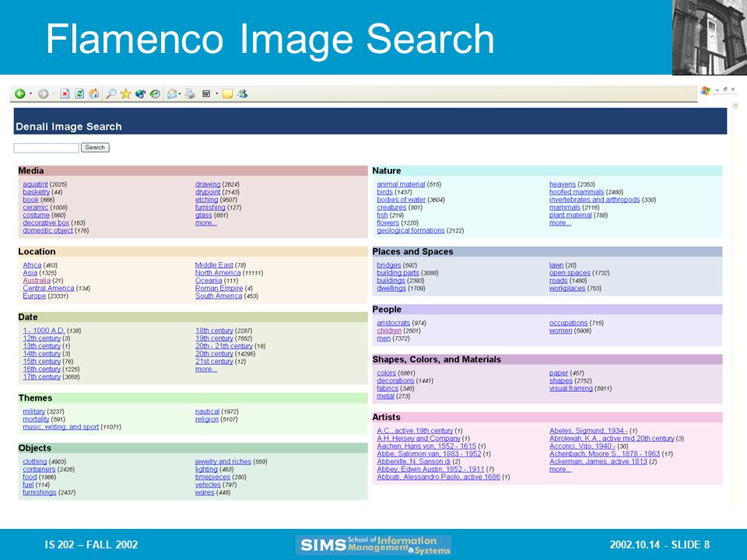Open the visited children link

click(x=389, y=331)
